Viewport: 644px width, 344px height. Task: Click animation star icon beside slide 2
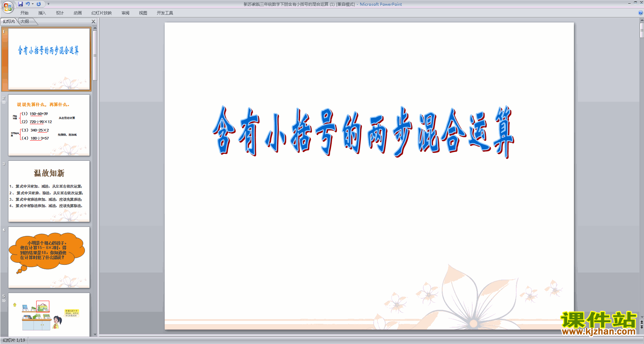[x=4, y=102]
